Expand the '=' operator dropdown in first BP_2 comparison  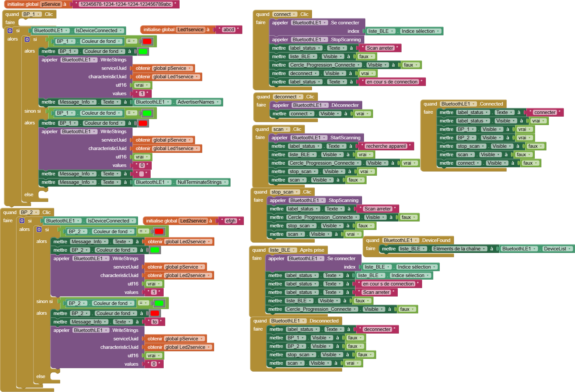click(143, 231)
